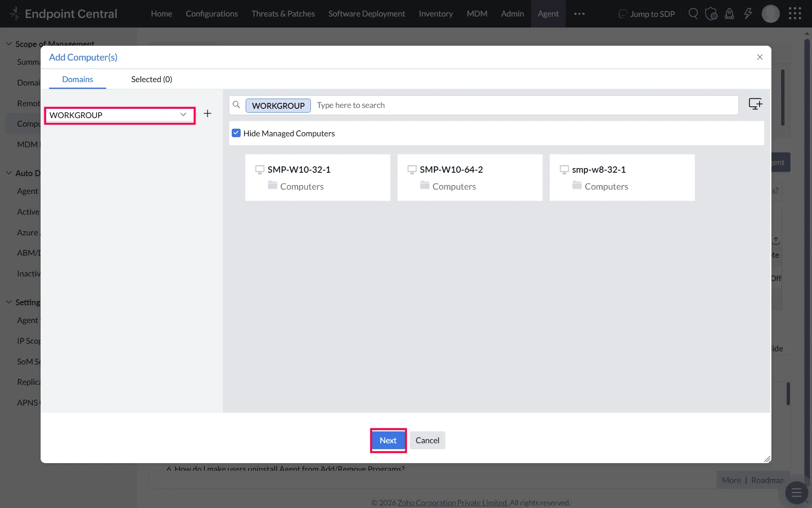Click the smp-w8-32-1 monitor icon
This screenshot has width=812, height=508.
pyautogui.click(x=564, y=170)
